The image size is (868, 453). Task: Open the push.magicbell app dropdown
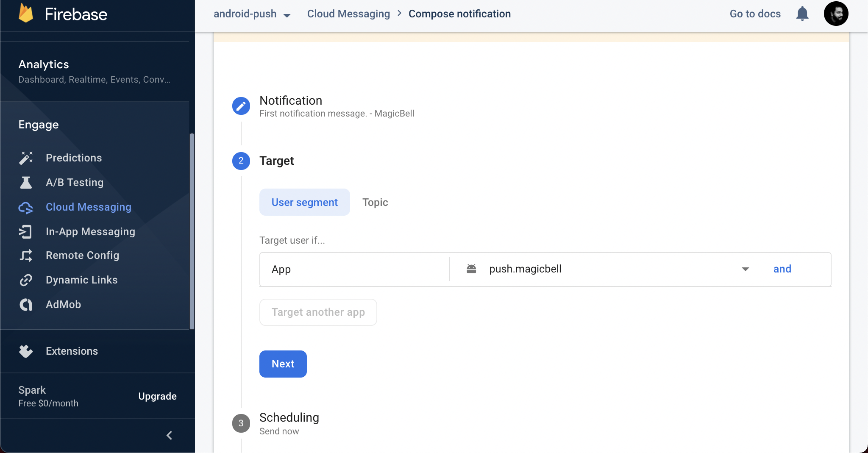[x=745, y=269]
